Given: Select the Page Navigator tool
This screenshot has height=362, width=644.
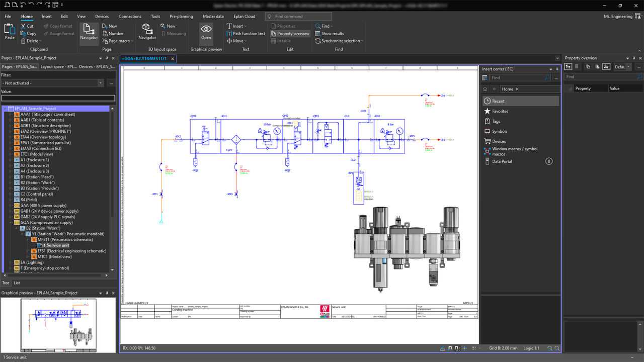Looking at the screenshot, I should coord(89,33).
